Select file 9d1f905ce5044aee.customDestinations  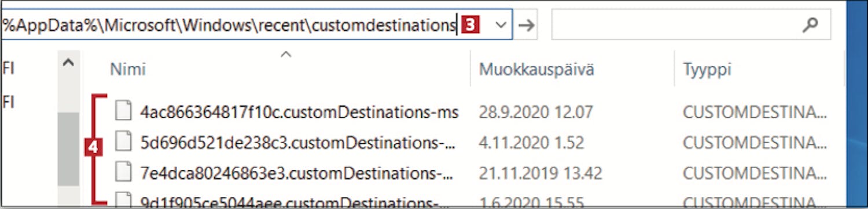click(x=294, y=203)
